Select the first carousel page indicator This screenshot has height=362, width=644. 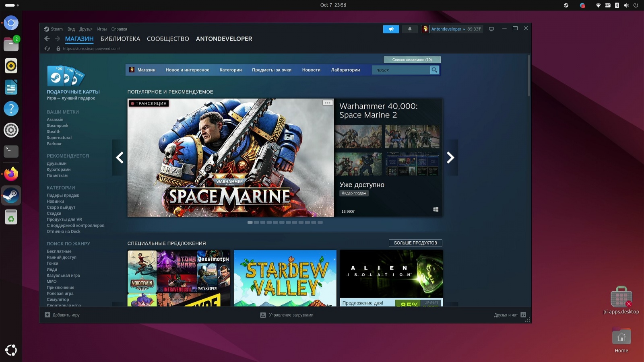[250, 222]
